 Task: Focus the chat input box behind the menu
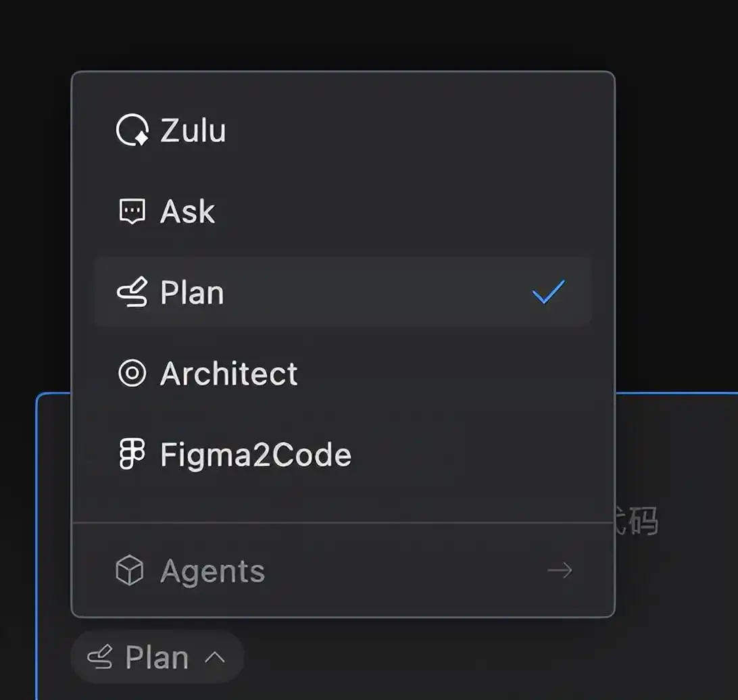click(676, 608)
